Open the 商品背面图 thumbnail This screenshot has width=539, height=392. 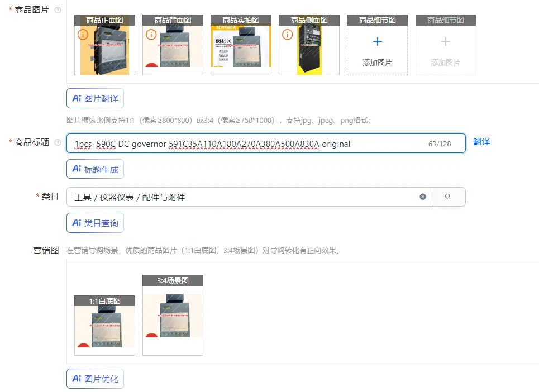point(173,45)
